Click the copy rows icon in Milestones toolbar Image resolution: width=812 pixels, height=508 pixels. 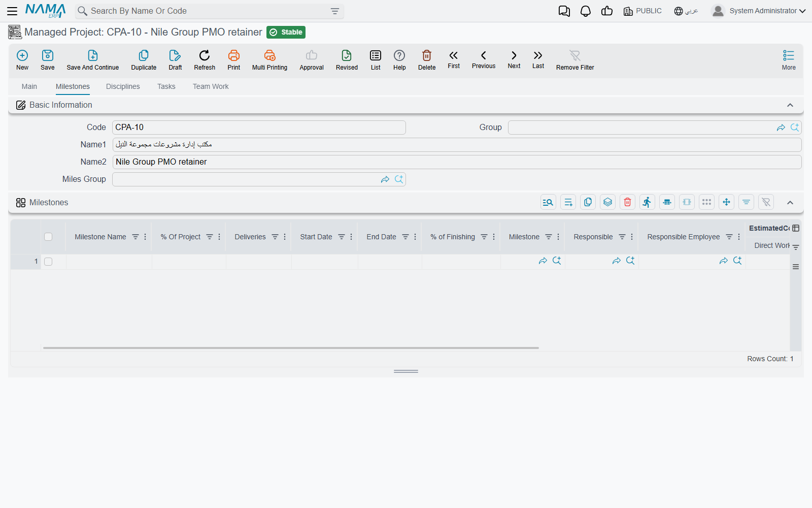click(x=588, y=202)
